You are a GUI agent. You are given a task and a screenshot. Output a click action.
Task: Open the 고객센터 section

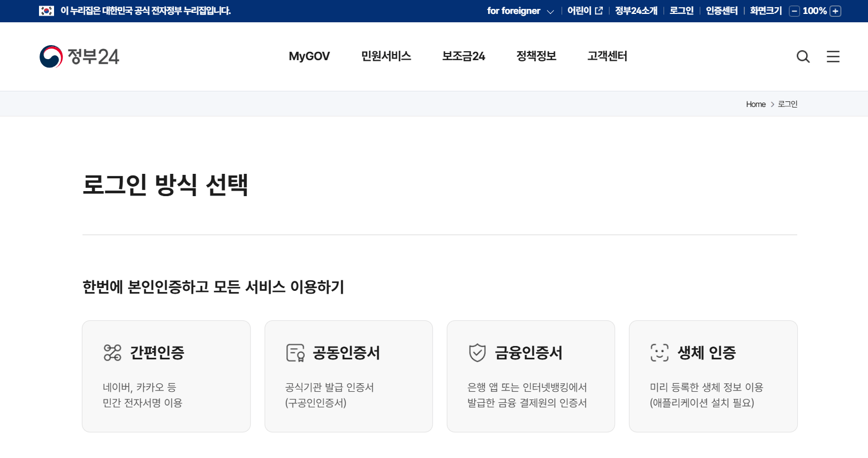tap(607, 56)
